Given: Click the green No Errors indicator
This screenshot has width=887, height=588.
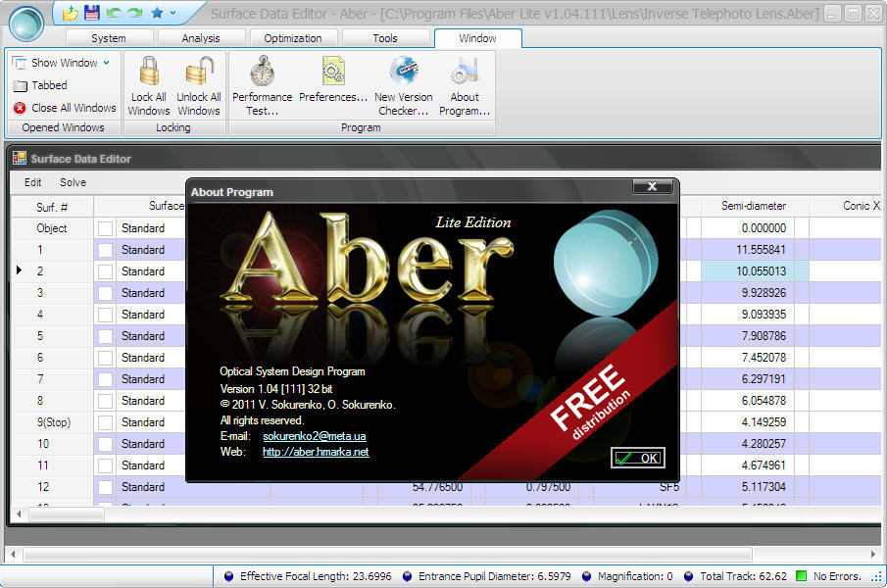Looking at the screenshot, I should coord(801,576).
